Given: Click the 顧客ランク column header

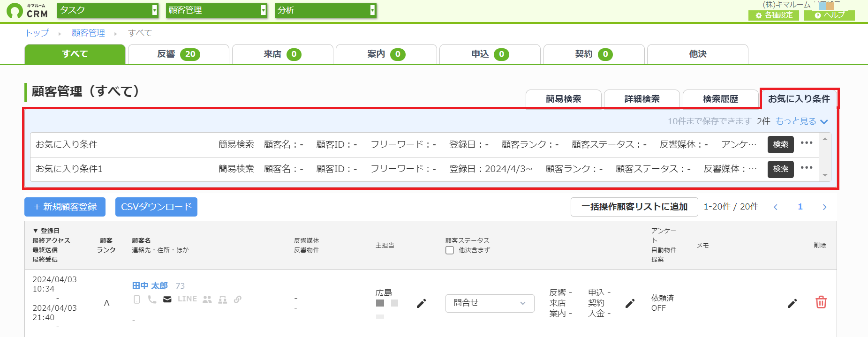Looking at the screenshot, I should [x=106, y=245].
